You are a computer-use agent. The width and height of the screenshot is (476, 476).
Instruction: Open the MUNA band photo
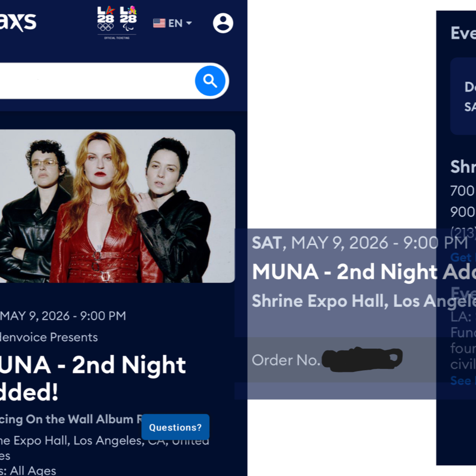coord(117,206)
